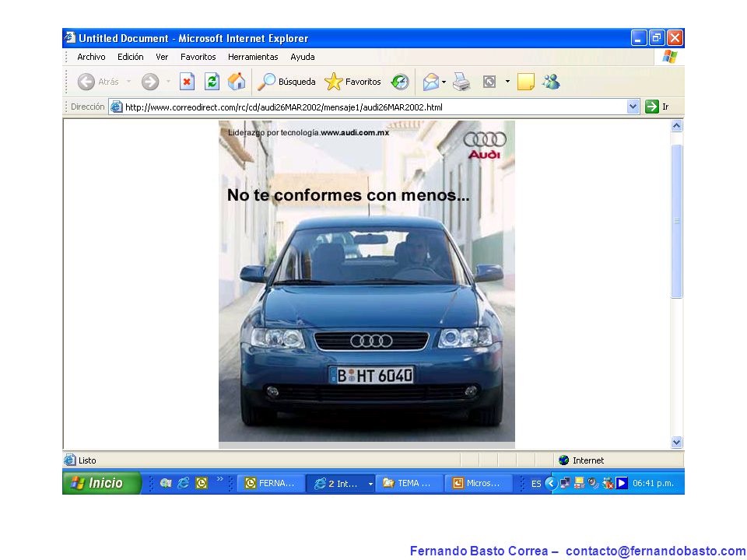Stop loading with the red X icon

187,82
